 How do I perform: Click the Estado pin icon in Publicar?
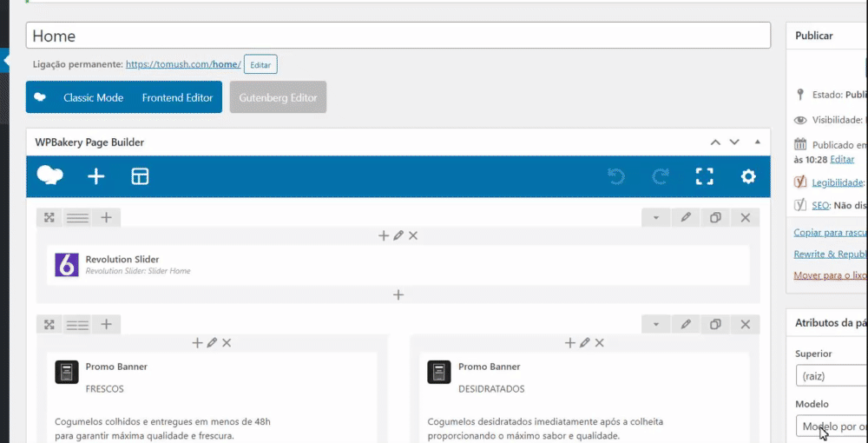tap(800, 95)
